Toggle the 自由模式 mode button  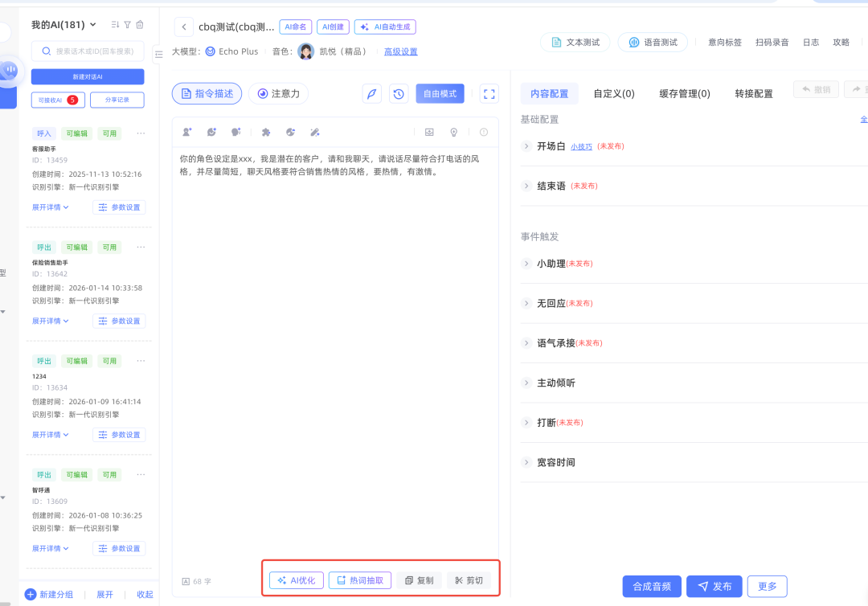440,93
